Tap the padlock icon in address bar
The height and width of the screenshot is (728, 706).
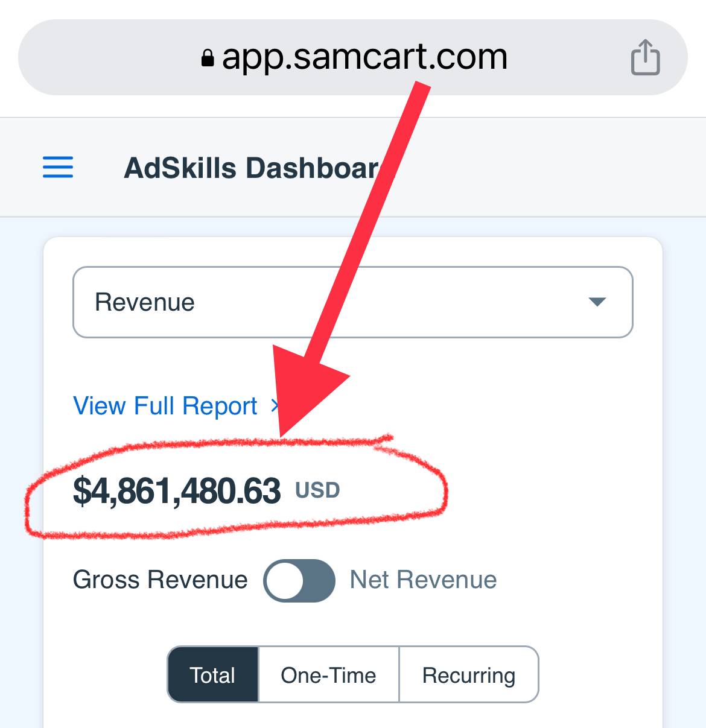[x=208, y=58]
